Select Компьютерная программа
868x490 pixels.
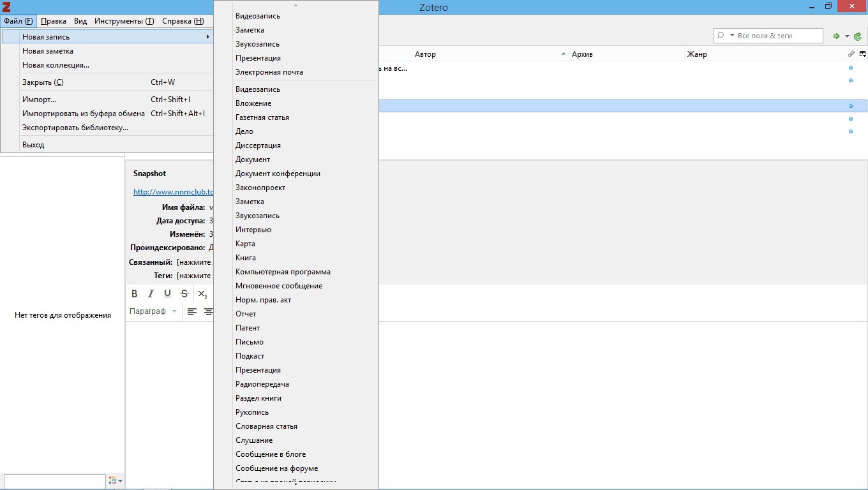(x=296, y=272)
